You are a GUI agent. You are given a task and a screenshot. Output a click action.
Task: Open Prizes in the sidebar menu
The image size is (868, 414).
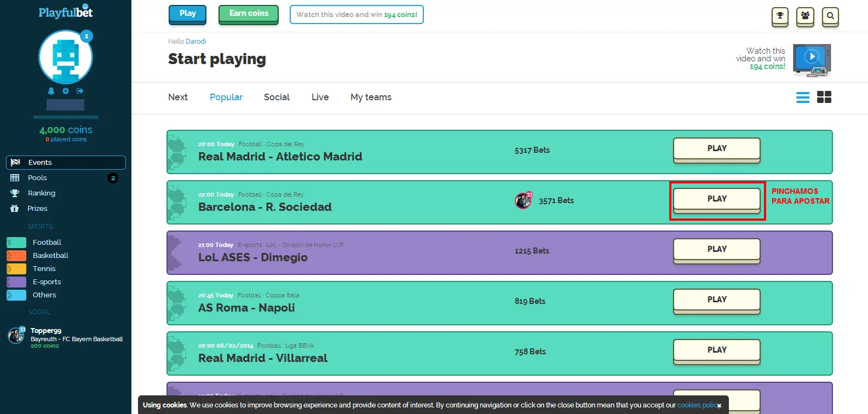tap(37, 209)
